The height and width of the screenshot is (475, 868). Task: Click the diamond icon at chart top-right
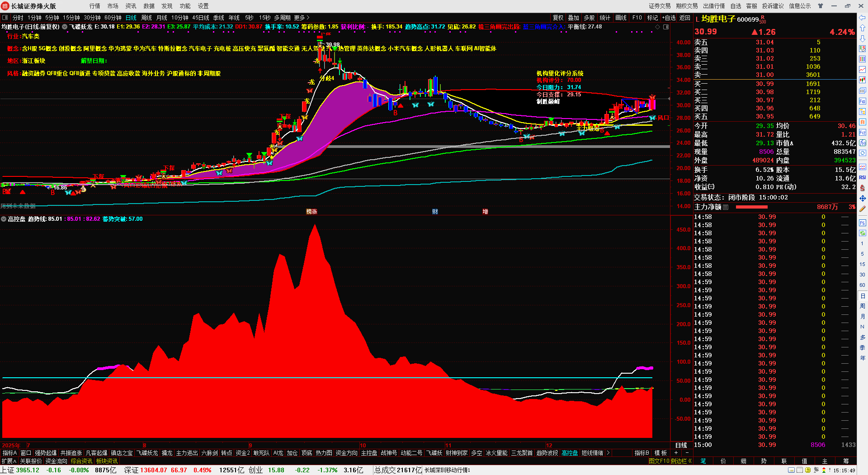658,27
